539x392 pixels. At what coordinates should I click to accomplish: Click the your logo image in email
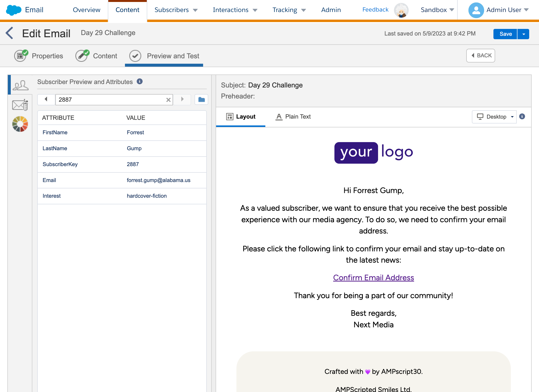click(x=374, y=153)
